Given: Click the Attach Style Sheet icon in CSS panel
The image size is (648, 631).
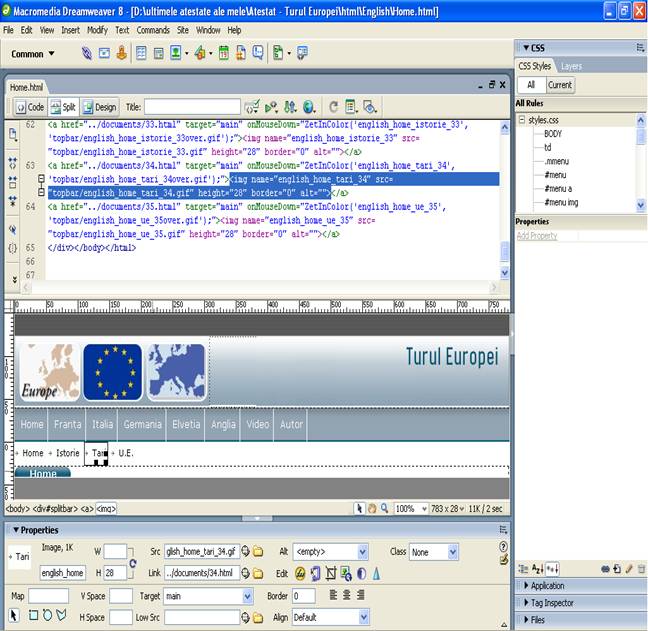Looking at the screenshot, I should click(x=605, y=569).
